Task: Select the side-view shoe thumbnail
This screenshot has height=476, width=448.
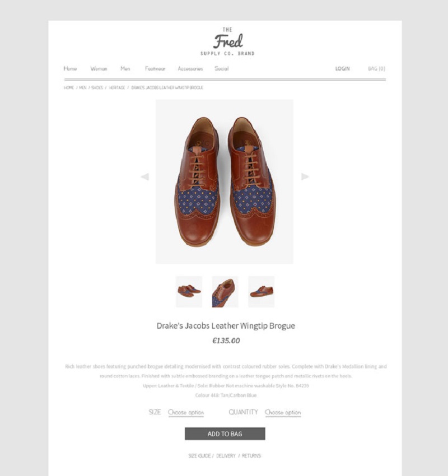Action: point(262,292)
